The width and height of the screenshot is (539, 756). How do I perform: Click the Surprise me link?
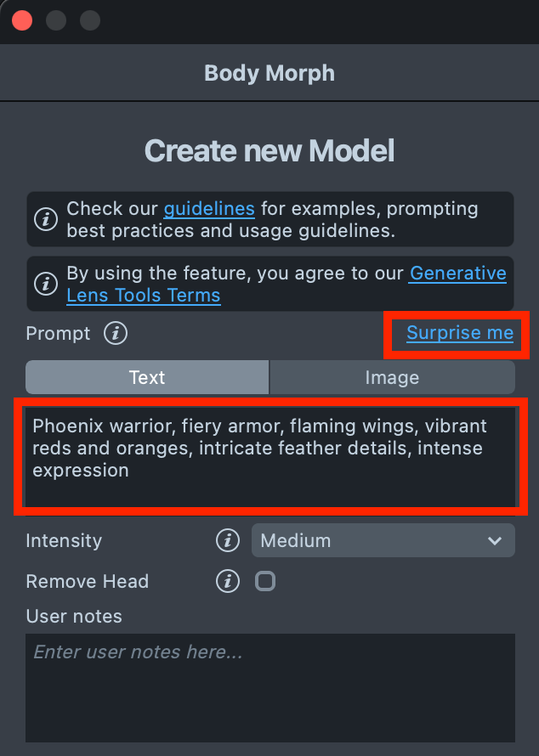click(x=459, y=333)
